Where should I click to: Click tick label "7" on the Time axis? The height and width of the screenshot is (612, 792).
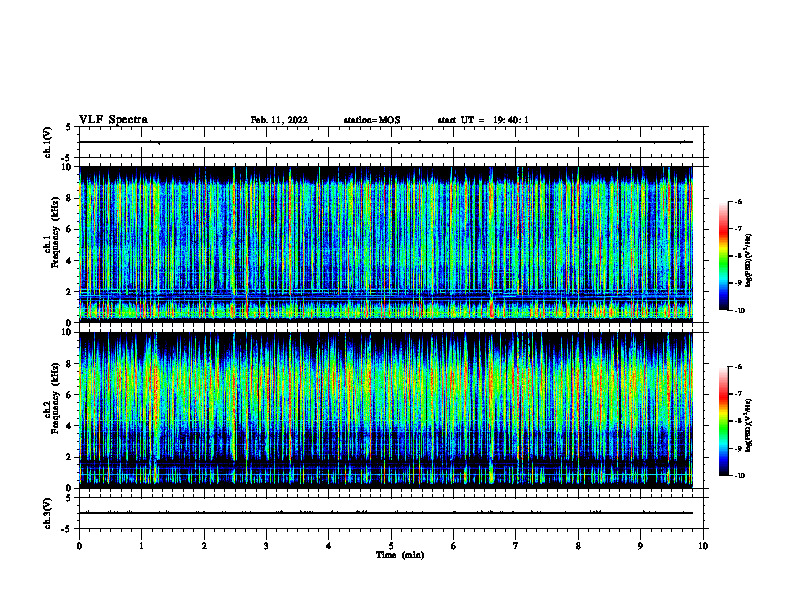coord(516,546)
